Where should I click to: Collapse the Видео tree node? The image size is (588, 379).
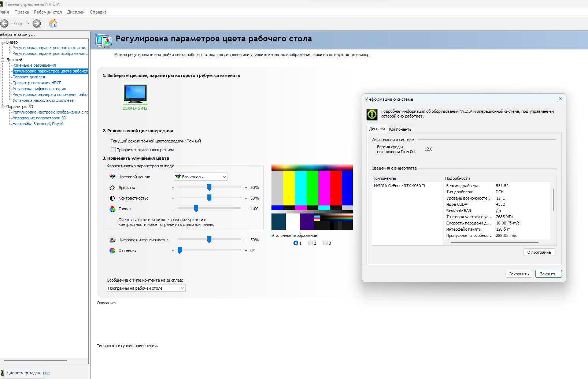coord(3,42)
